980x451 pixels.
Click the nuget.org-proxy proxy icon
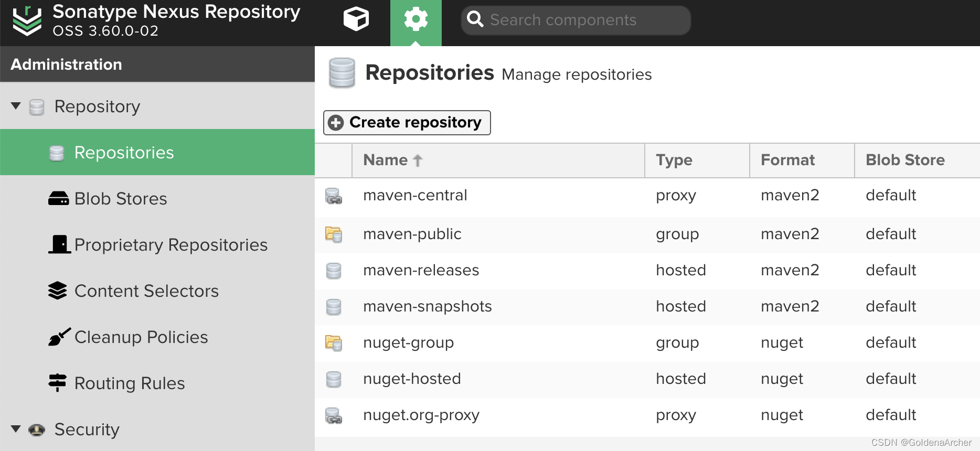(x=334, y=416)
